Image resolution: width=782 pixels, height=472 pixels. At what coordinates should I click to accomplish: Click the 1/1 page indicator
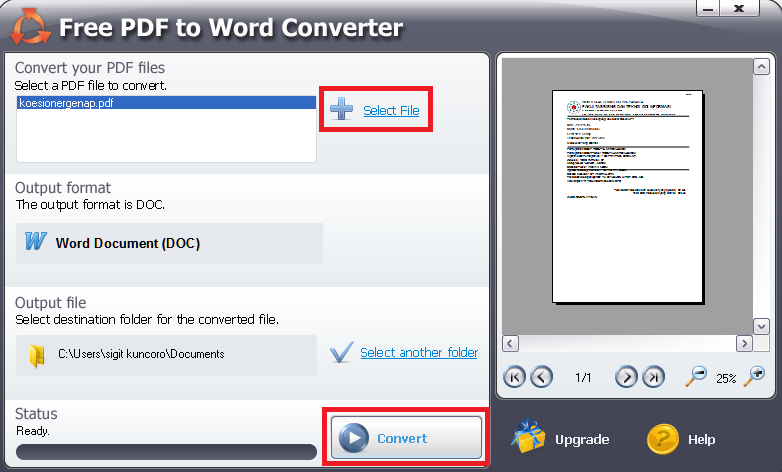click(x=583, y=378)
